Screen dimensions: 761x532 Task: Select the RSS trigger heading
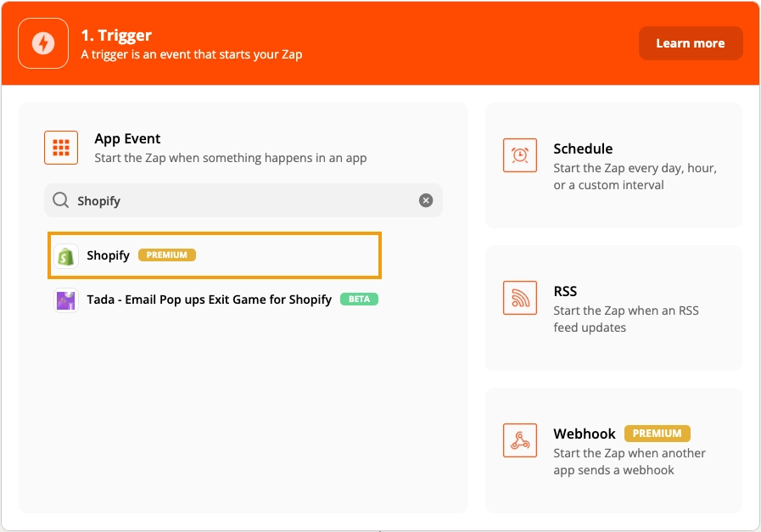[565, 291]
